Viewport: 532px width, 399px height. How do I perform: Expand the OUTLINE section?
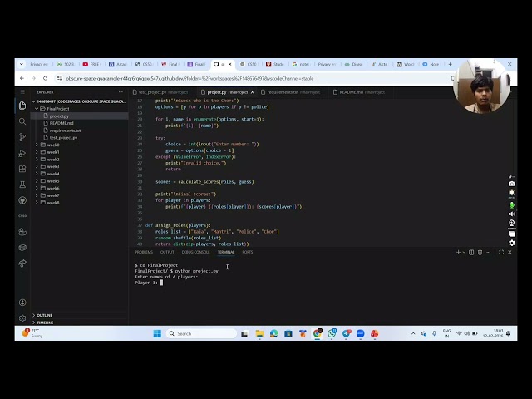point(42,315)
